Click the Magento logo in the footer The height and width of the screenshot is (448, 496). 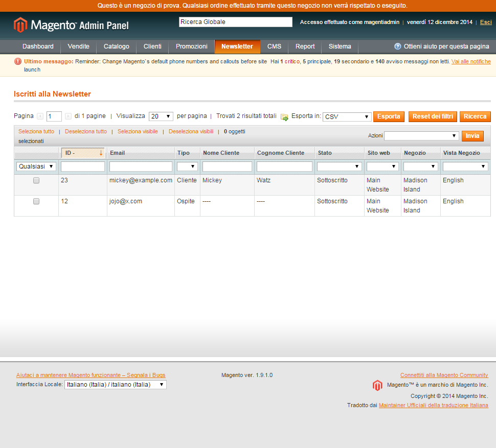pos(377,385)
